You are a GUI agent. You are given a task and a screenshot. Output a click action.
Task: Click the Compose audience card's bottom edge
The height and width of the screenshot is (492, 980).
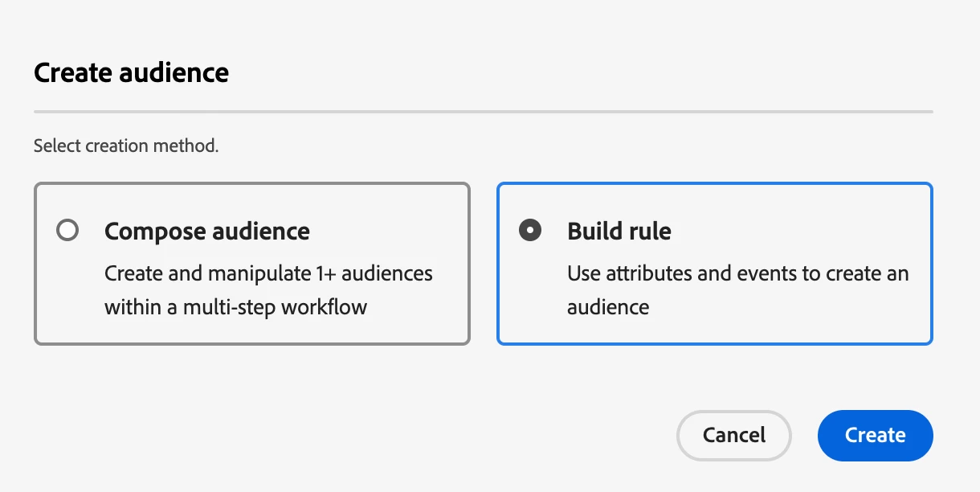tap(251, 343)
